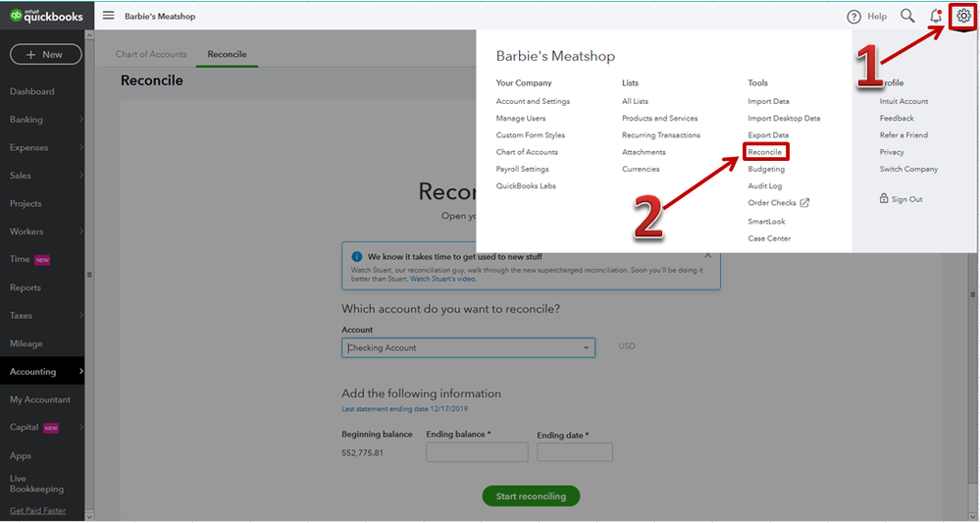
Task: Open Budgeting tool
Action: 766,169
